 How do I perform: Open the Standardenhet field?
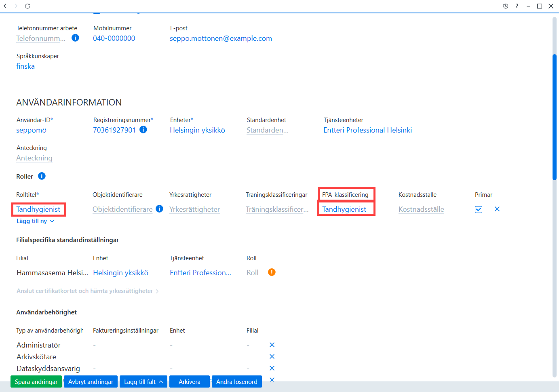point(268,130)
